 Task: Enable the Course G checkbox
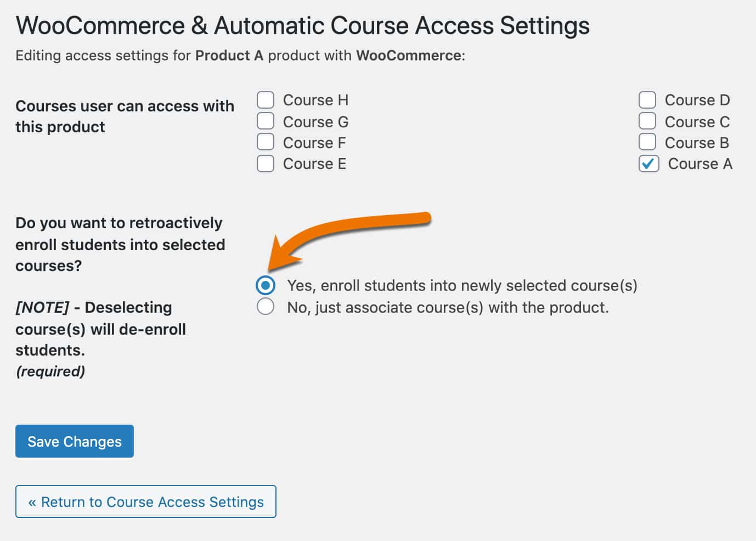pos(266,121)
